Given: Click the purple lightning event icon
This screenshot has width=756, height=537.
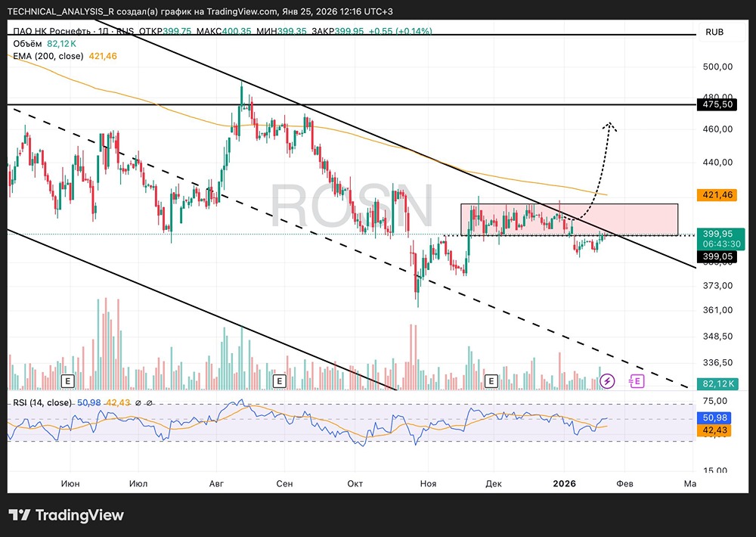Looking at the screenshot, I should [608, 381].
